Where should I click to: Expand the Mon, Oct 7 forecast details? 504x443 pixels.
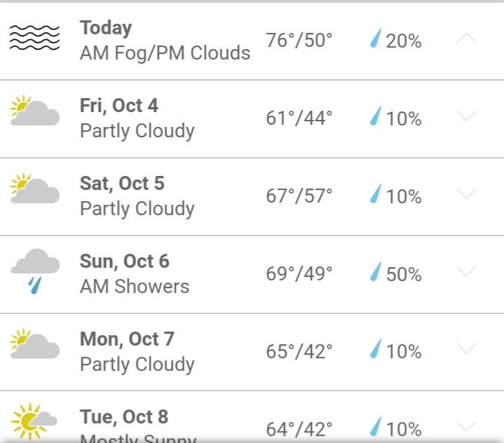tap(466, 349)
